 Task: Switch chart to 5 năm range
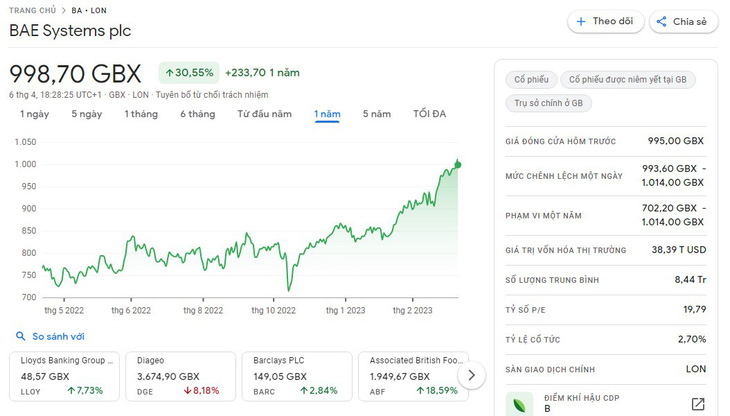click(x=377, y=114)
